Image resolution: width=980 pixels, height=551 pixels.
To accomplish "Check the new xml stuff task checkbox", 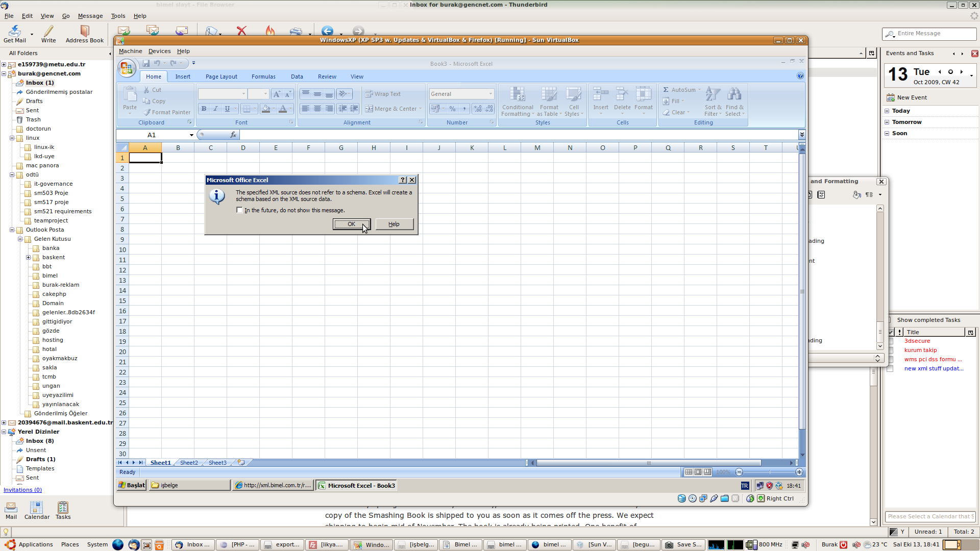I will (x=890, y=368).
